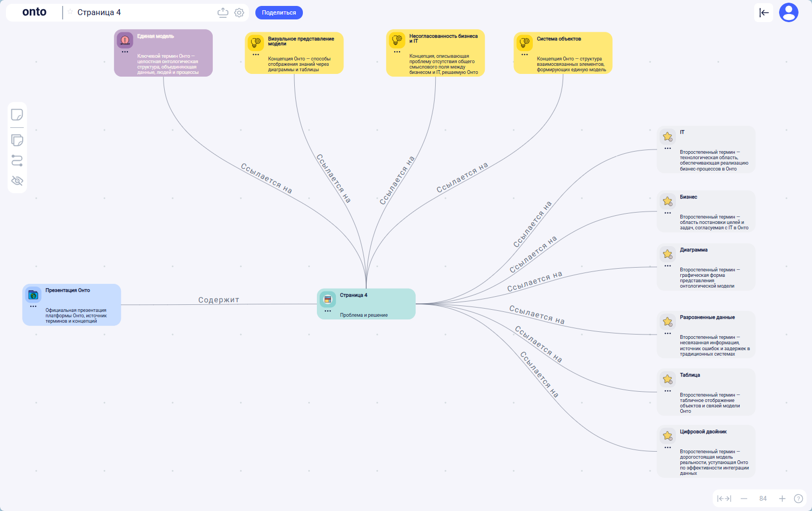
Task: Click the Разрозненные данные star icon
Action: [668, 322]
